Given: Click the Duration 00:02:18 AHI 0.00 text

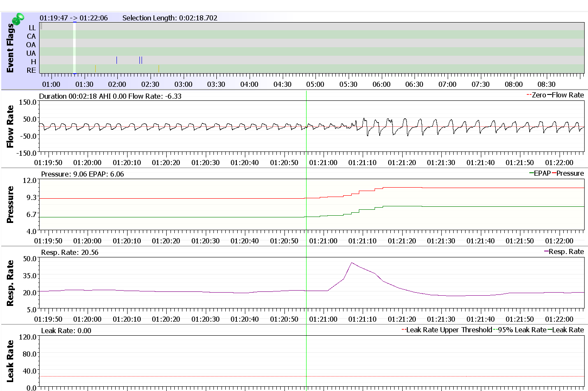Looking at the screenshot, I should [x=83, y=96].
